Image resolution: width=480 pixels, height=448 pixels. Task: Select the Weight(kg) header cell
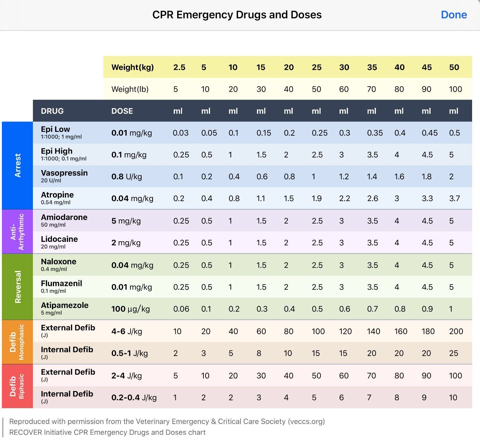[x=133, y=67]
